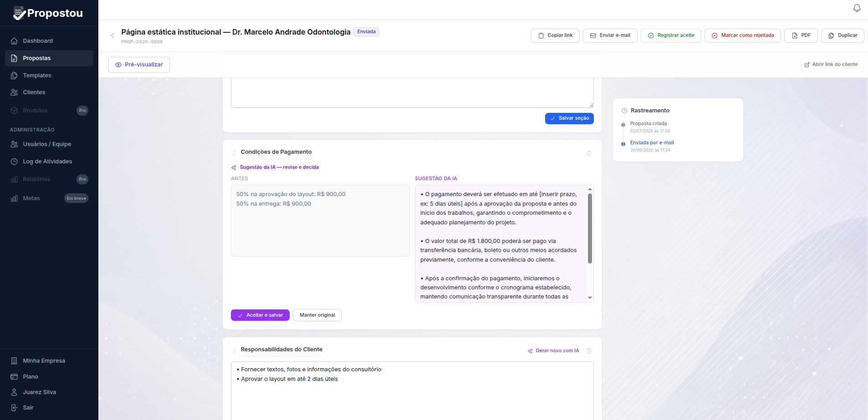The image size is (868, 420).
Task: Click Sair to log out
Action: pos(49,408)
